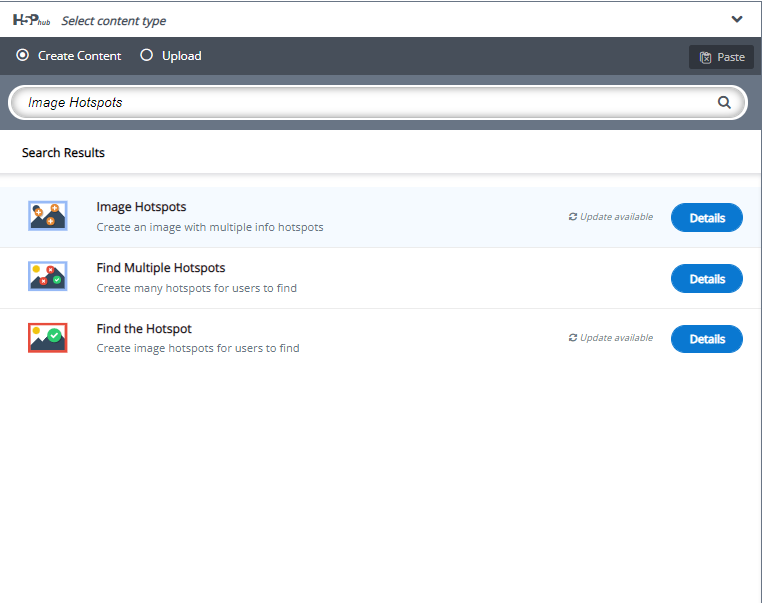Screen dimensions: 781x603
Task: Click the clipboard icon on Paste button
Action: coord(705,57)
